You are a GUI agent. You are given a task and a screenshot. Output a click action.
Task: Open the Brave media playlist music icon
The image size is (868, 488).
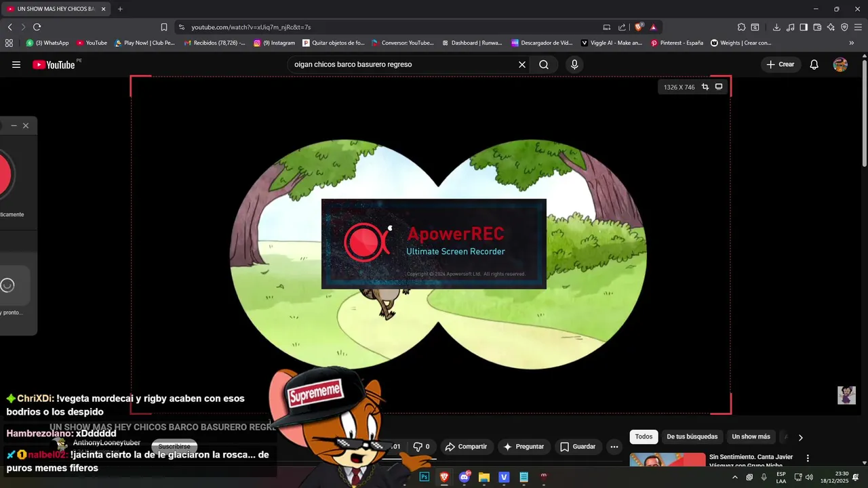coord(791,27)
